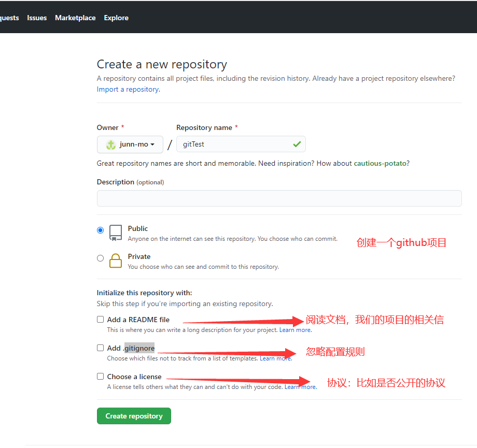Click the Choose a license label
Screen dimensions: 477x448
134,377
